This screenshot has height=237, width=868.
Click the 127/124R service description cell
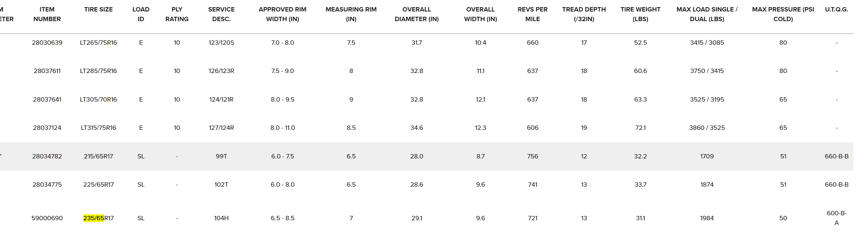point(221,128)
